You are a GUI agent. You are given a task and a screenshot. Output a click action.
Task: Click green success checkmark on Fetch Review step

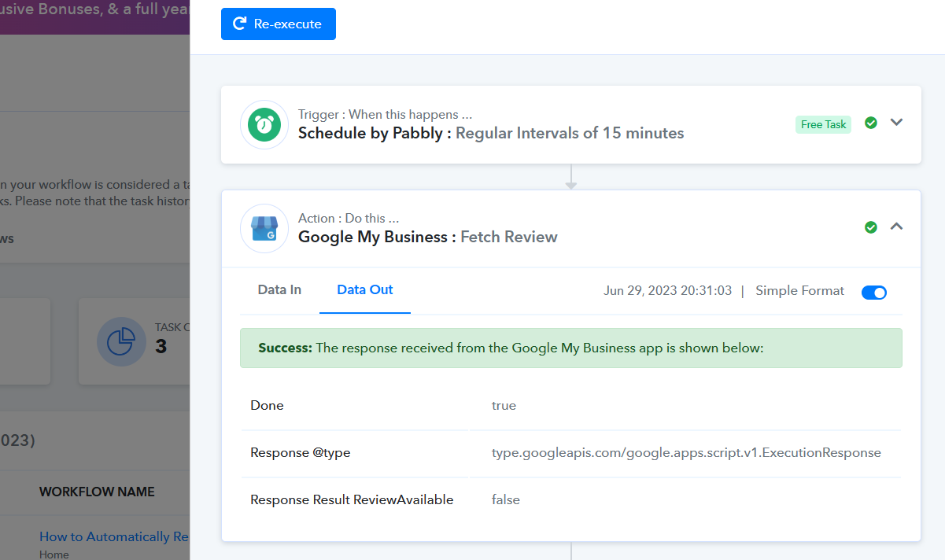tap(871, 227)
